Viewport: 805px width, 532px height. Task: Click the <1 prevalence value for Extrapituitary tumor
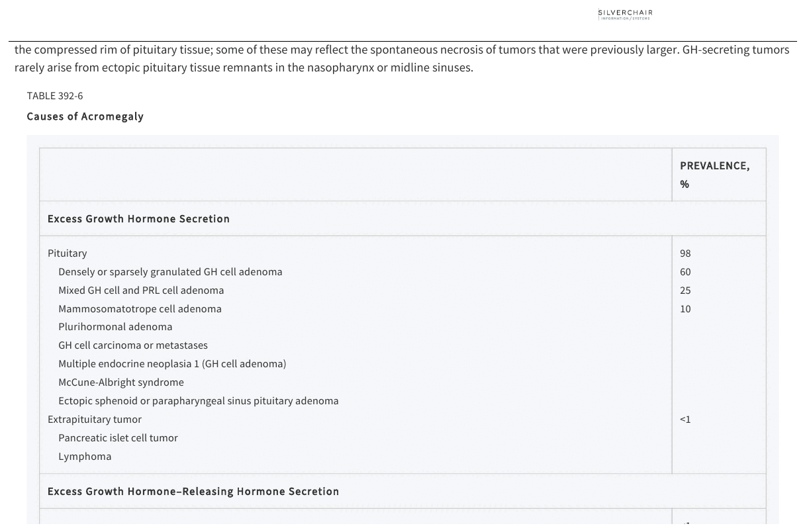coord(685,420)
